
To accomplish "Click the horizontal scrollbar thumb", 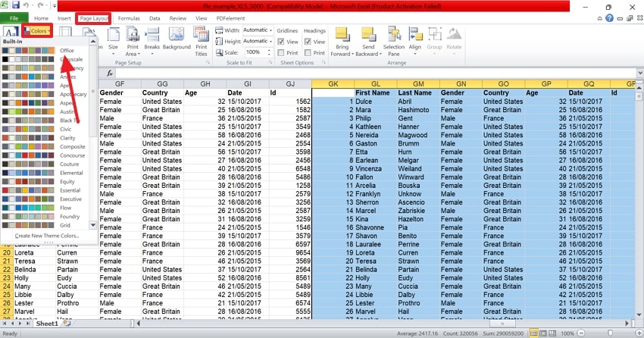I will tap(502, 324).
